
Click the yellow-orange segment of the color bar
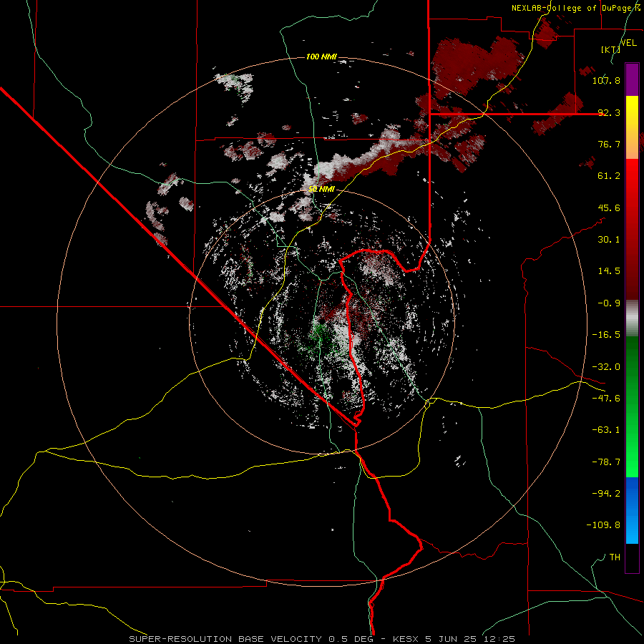632,127
